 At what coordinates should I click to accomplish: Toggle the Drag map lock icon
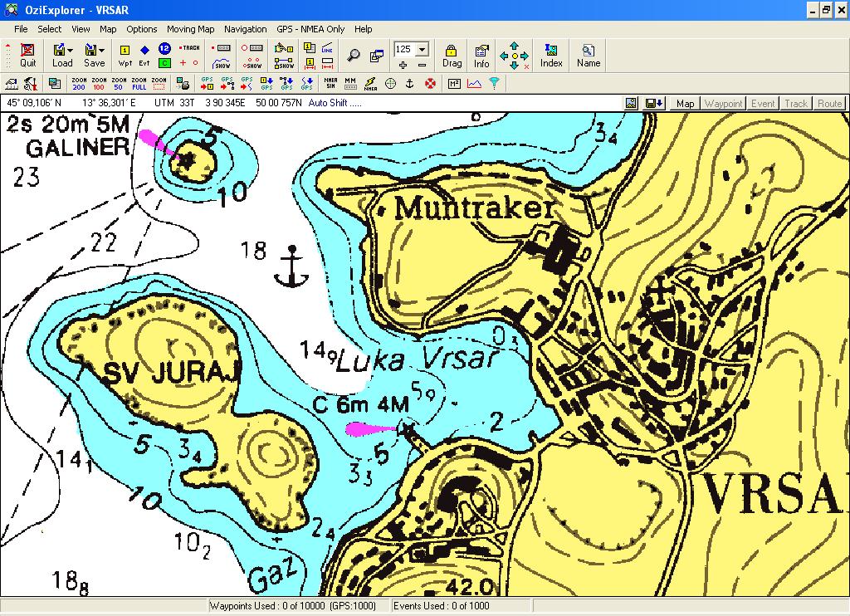[x=452, y=56]
